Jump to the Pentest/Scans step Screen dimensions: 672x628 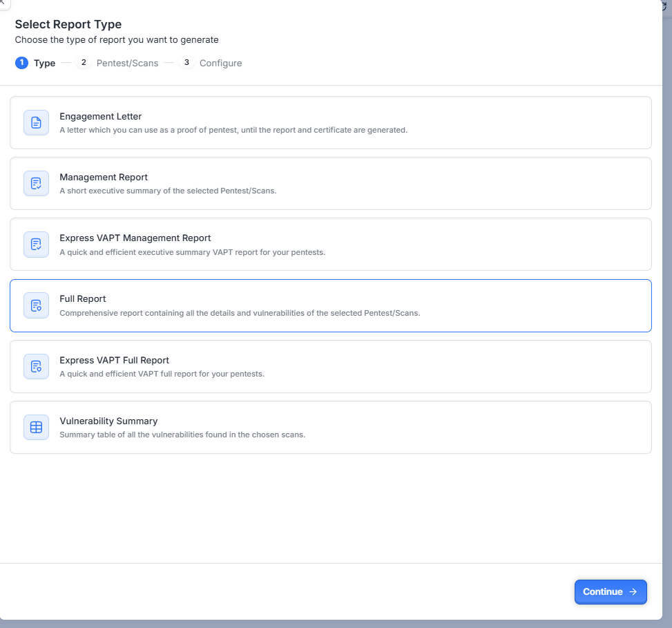(x=127, y=63)
